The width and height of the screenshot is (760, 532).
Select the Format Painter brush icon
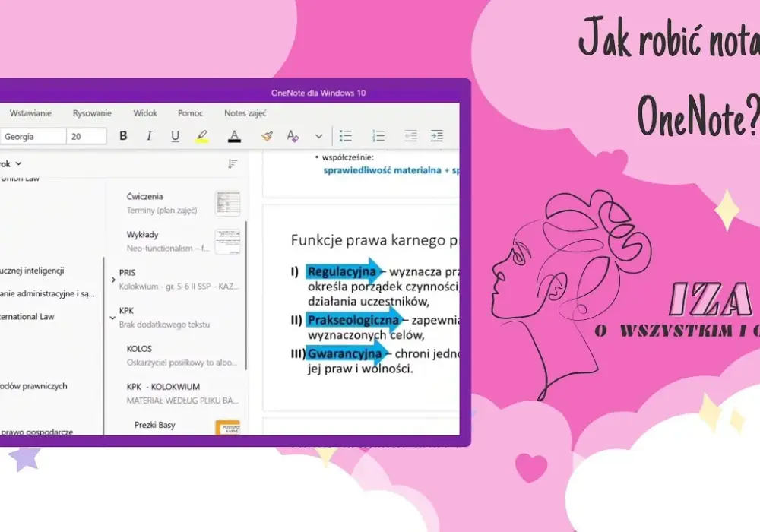[267, 136]
